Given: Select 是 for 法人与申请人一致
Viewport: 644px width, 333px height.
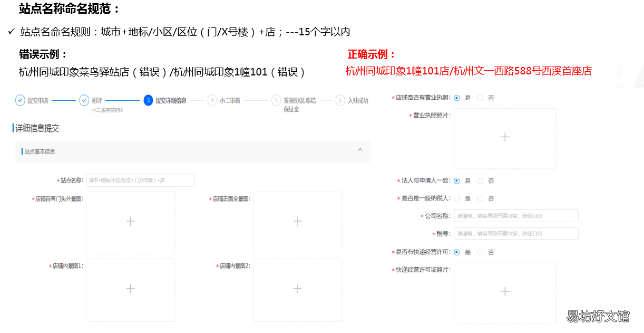Looking at the screenshot, I should 456,180.
